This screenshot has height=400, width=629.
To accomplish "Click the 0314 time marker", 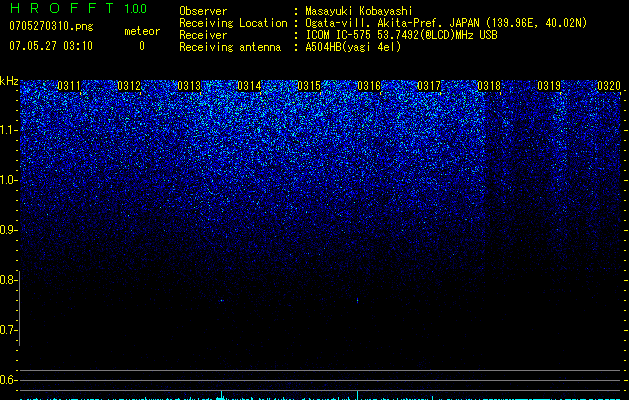I will point(249,86).
